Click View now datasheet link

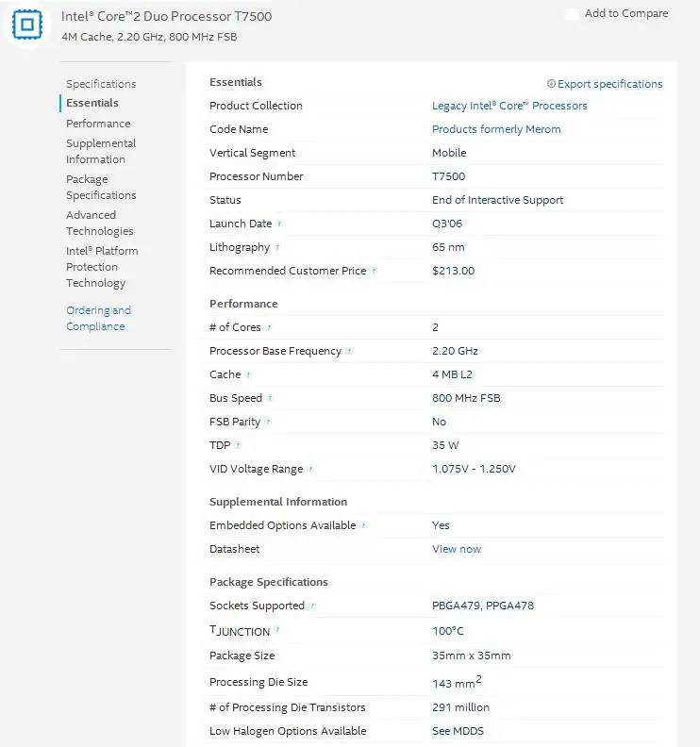(x=457, y=549)
